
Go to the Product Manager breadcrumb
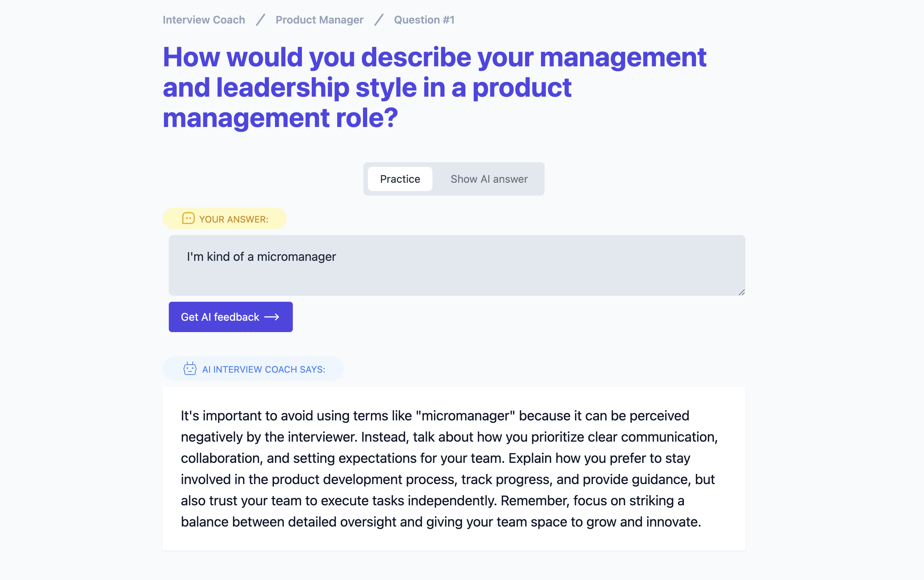[319, 20]
